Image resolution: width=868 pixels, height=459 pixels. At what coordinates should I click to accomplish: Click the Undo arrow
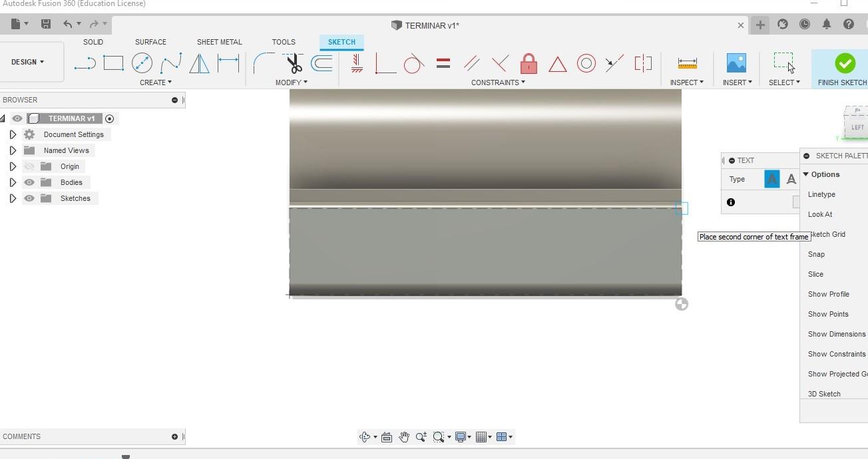(x=68, y=24)
